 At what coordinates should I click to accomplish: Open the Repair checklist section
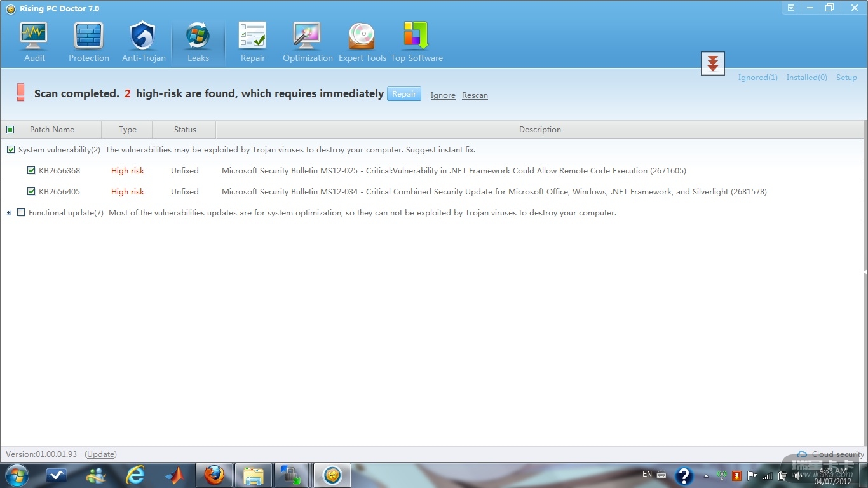(252, 42)
